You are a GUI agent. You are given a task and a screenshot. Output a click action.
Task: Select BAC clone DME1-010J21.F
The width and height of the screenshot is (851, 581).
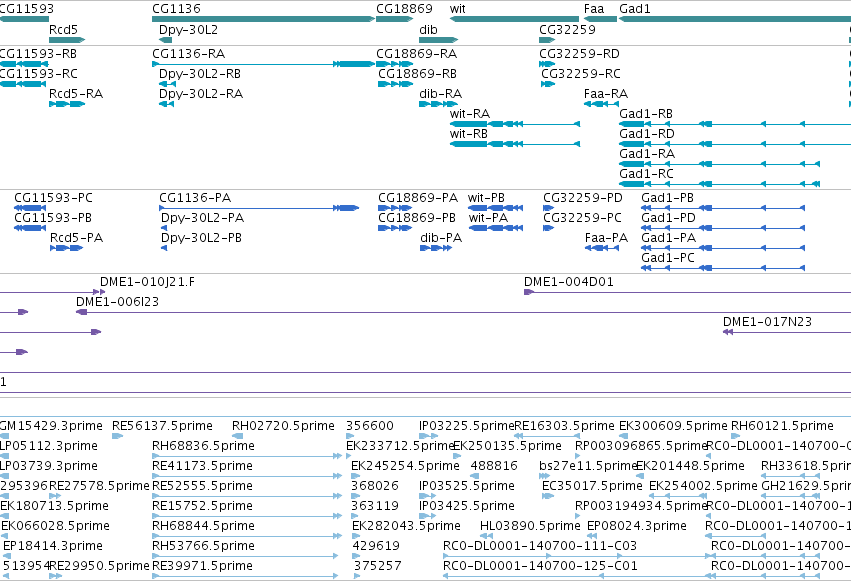(147, 282)
